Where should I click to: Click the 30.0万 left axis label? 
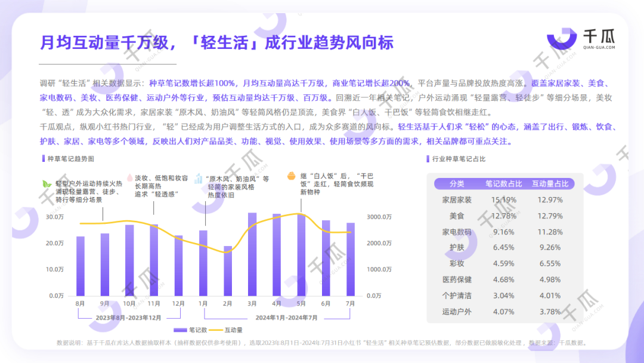[x=55, y=217]
